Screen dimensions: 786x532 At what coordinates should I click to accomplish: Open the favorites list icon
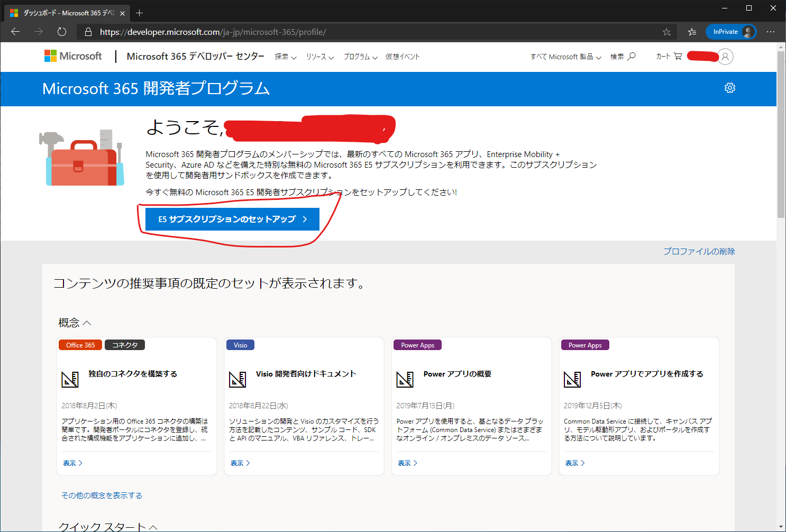[x=692, y=32]
